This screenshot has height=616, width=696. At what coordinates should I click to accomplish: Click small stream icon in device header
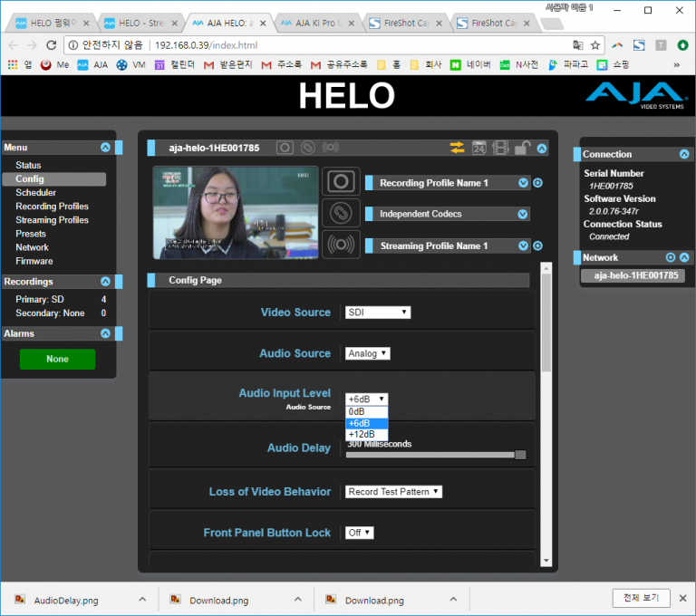pos(331,147)
